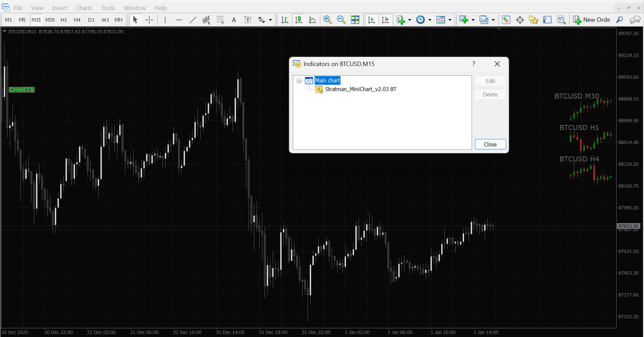This screenshot has height=337, width=644.
Task: Switch chart to bar chart
Action: pyautogui.click(x=284, y=20)
